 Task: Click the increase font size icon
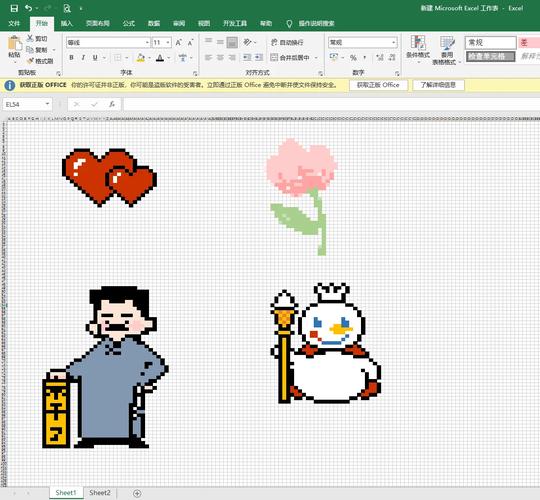(x=178, y=42)
